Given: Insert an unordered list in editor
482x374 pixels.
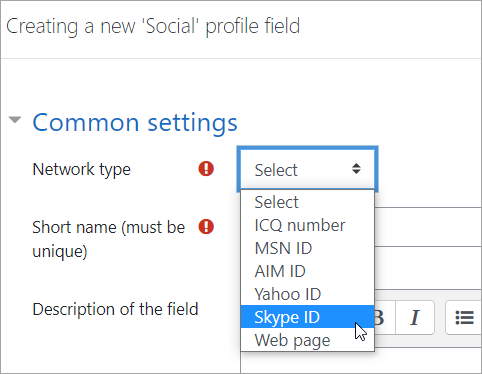Looking at the screenshot, I should [x=464, y=317].
